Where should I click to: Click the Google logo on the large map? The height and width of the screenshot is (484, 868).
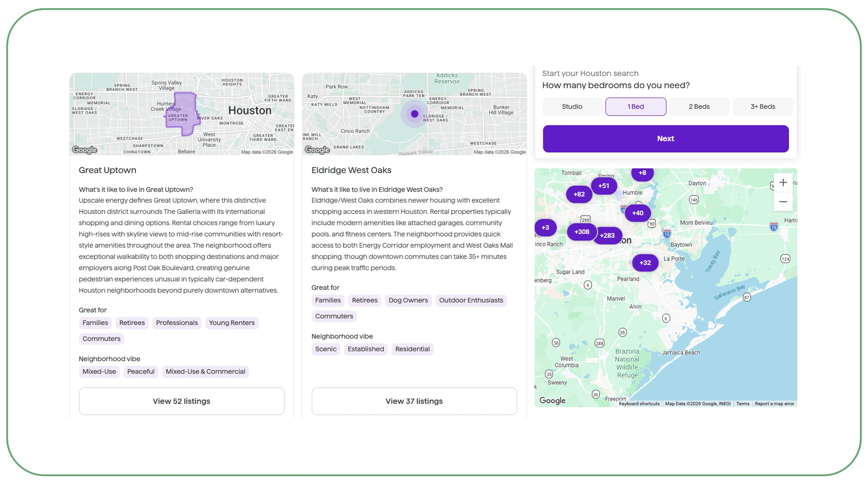point(552,400)
